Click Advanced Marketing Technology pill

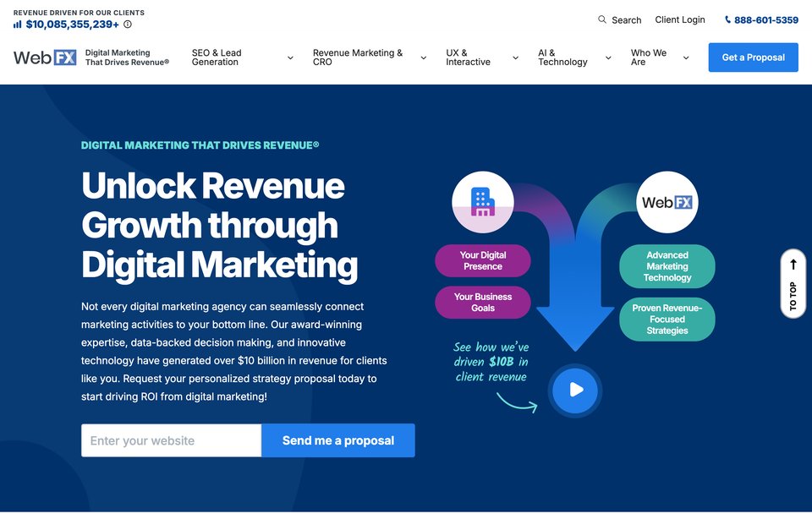click(667, 266)
